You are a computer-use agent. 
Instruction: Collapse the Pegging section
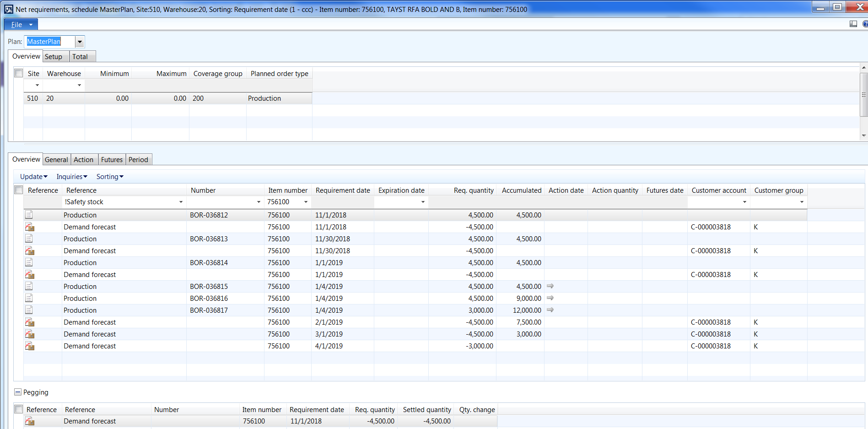pyautogui.click(x=18, y=392)
